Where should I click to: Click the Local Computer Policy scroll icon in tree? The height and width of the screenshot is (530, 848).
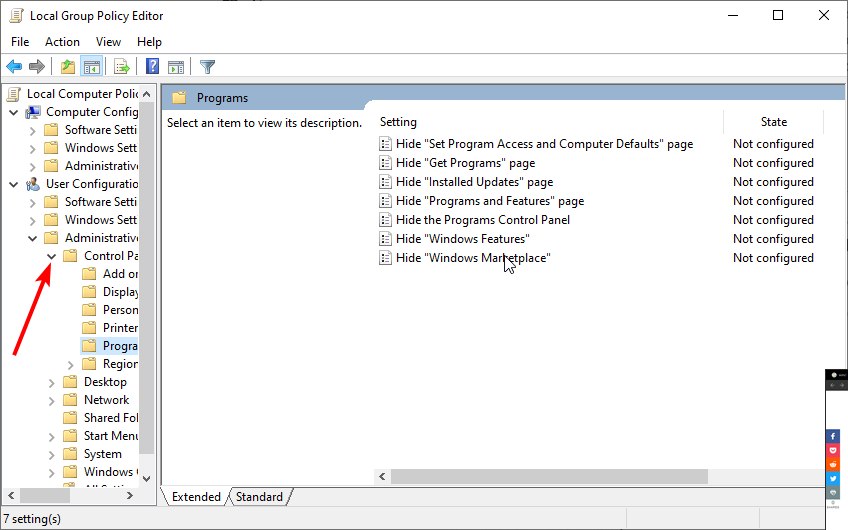coord(14,94)
